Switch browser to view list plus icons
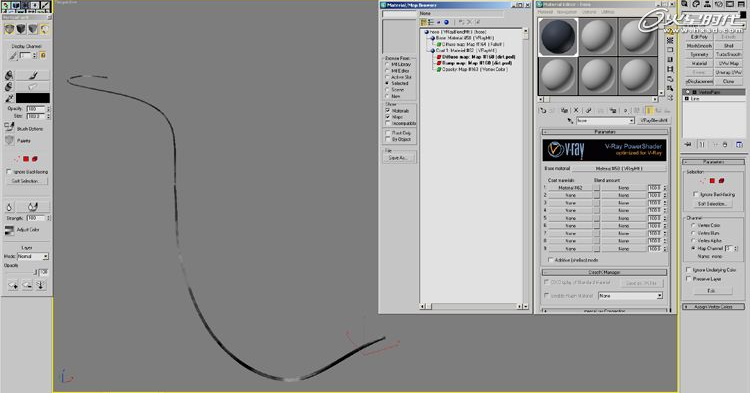 point(431,22)
